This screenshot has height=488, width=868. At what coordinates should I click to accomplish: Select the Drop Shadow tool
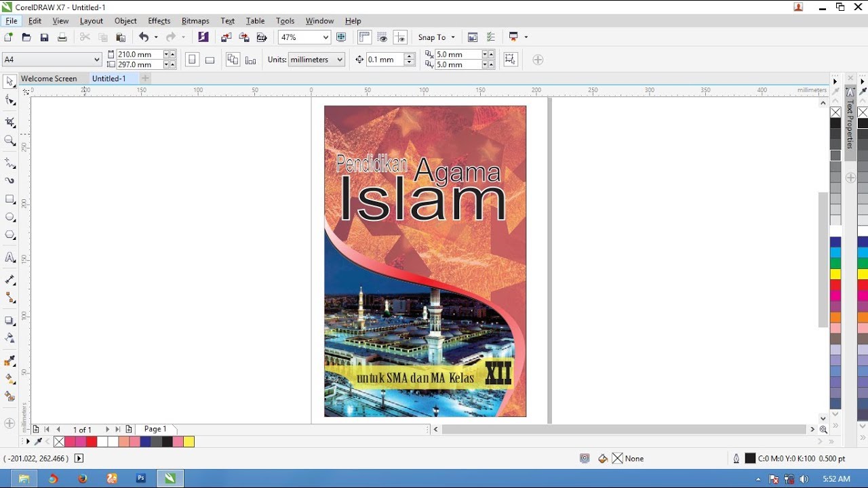(10, 321)
